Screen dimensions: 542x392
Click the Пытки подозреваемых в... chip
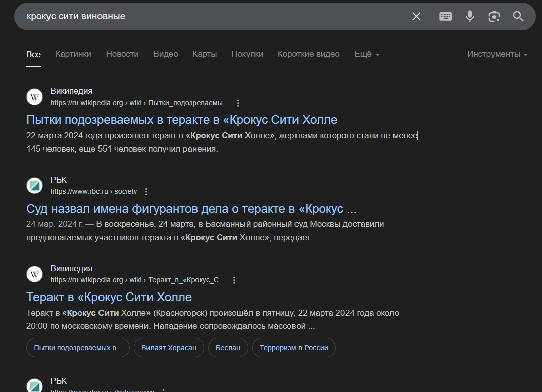click(x=78, y=348)
